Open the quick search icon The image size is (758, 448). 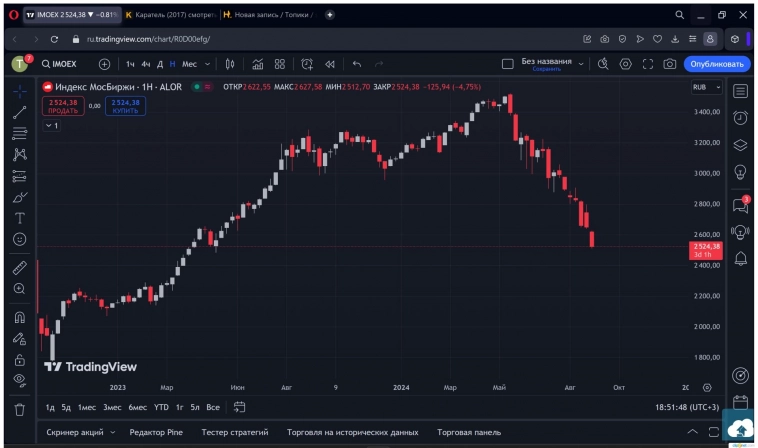(603, 64)
